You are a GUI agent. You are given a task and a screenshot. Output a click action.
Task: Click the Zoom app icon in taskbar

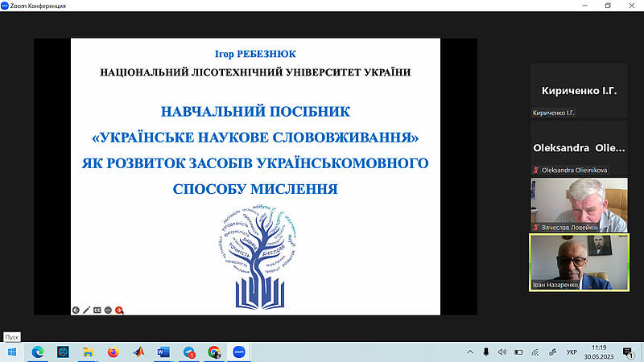pyautogui.click(x=239, y=352)
